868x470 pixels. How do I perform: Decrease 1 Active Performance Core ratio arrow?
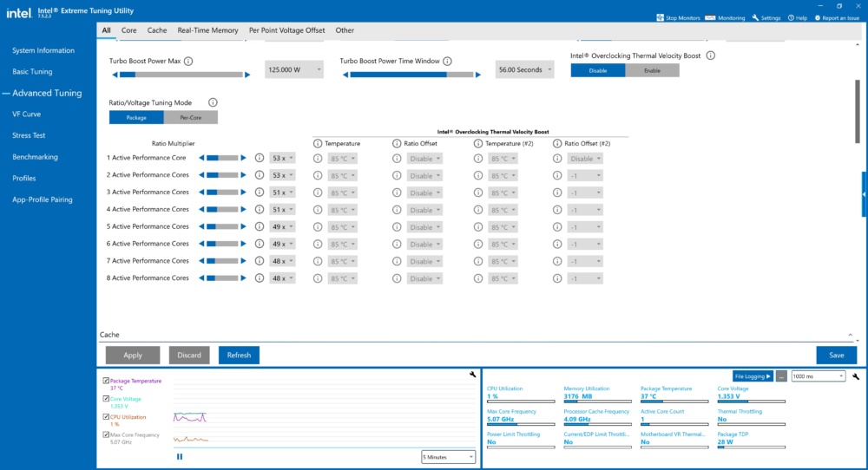coord(201,158)
